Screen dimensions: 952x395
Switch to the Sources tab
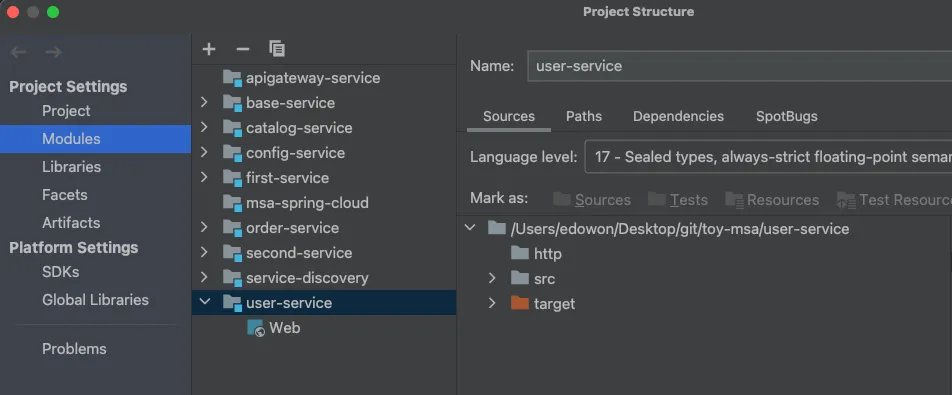(509, 116)
